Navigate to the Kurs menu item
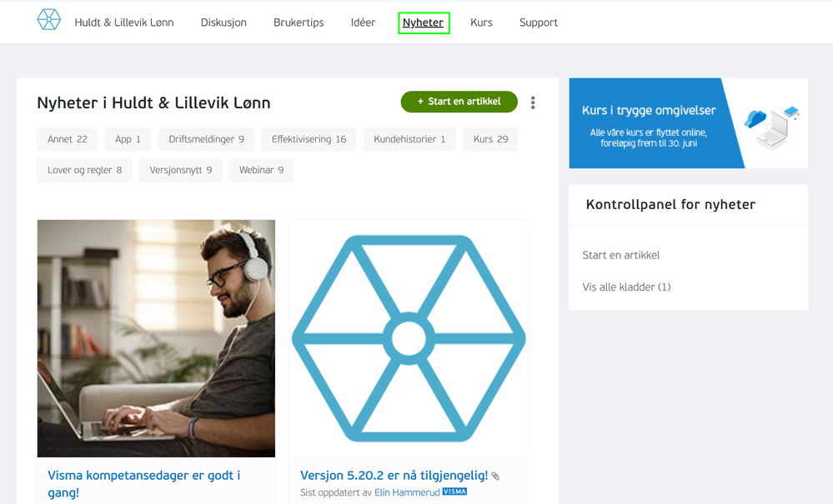 point(481,22)
